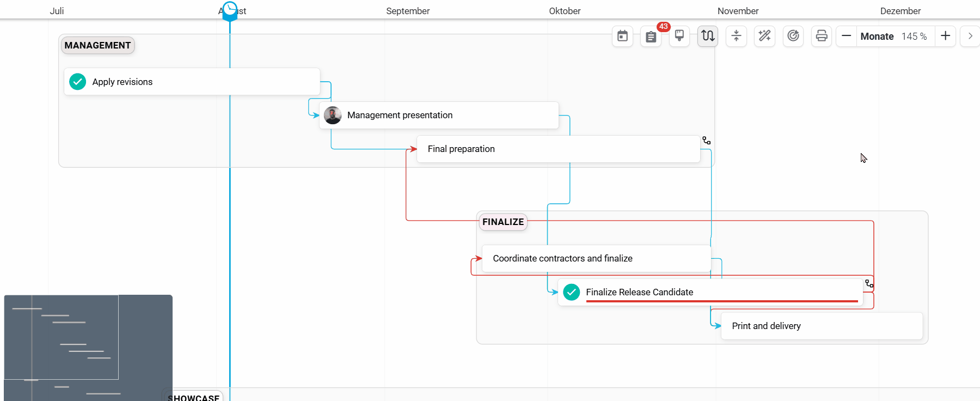
Task: Select the MANAGEMENT group label
Action: [x=97, y=45]
